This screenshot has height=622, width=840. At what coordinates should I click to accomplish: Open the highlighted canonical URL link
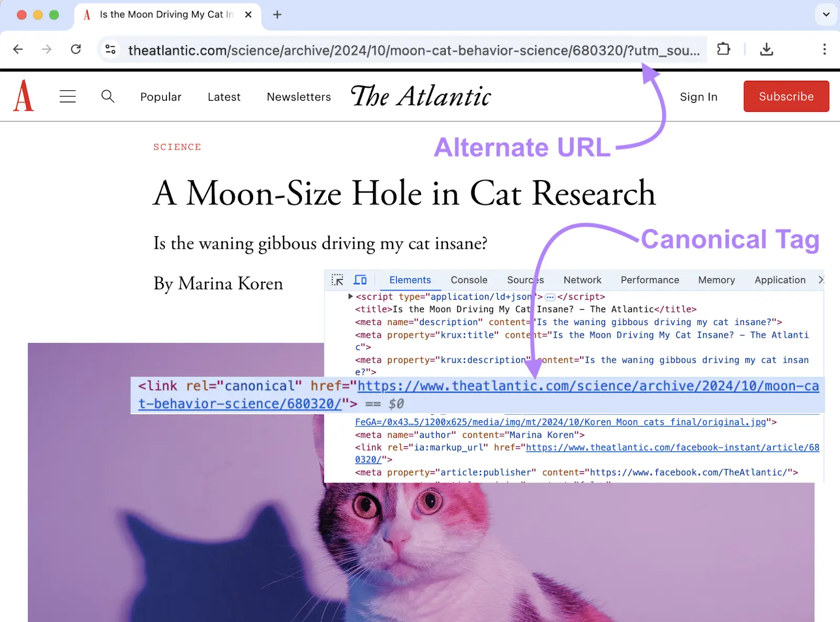tap(577, 386)
